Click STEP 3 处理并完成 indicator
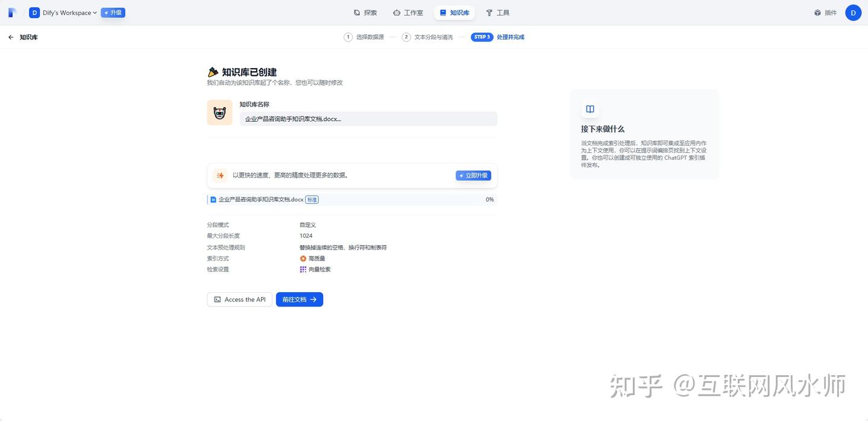 click(498, 37)
